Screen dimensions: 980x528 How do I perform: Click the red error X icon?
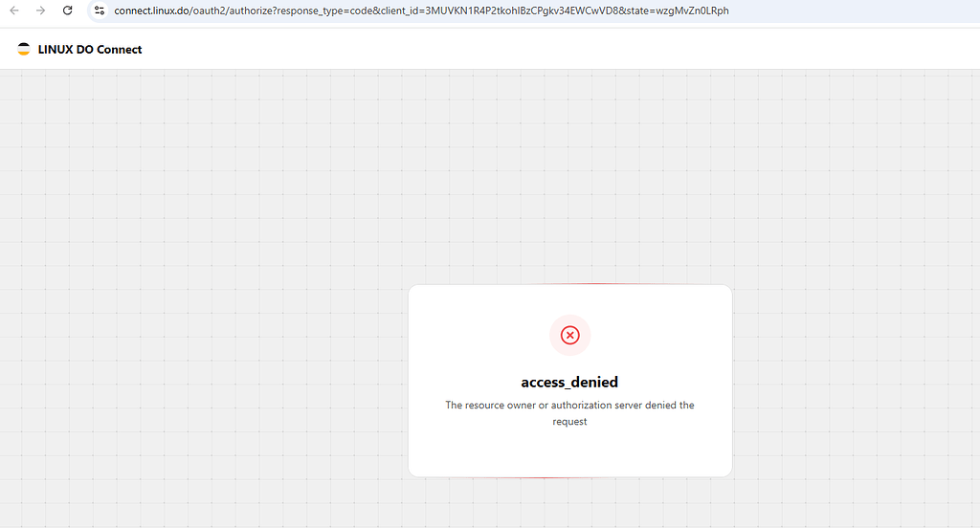point(570,335)
